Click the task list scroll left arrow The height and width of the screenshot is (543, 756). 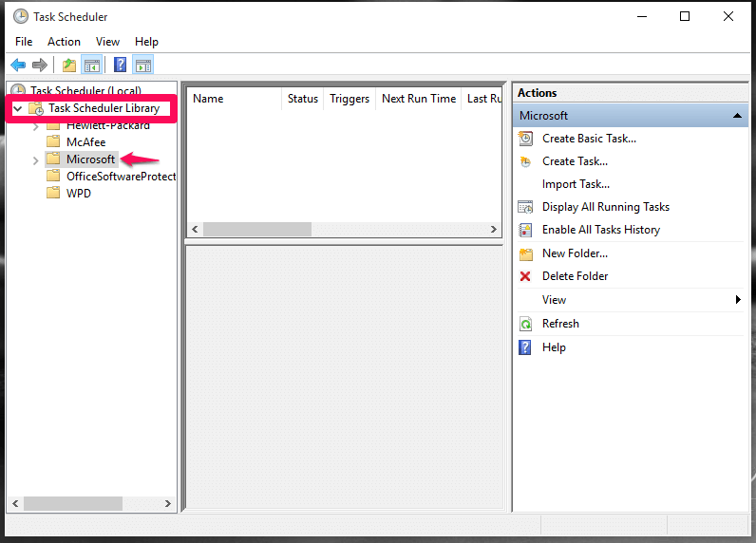[195, 230]
